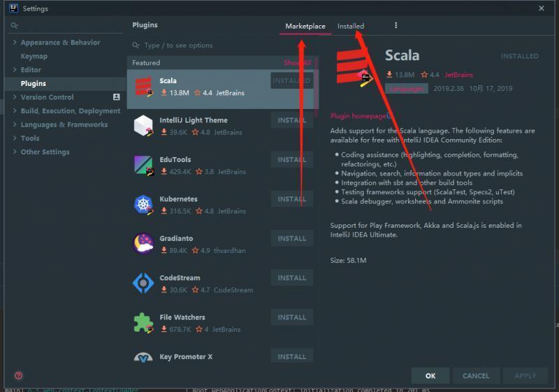Select the EduTools plugin entry name

pyautogui.click(x=175, y=159)
